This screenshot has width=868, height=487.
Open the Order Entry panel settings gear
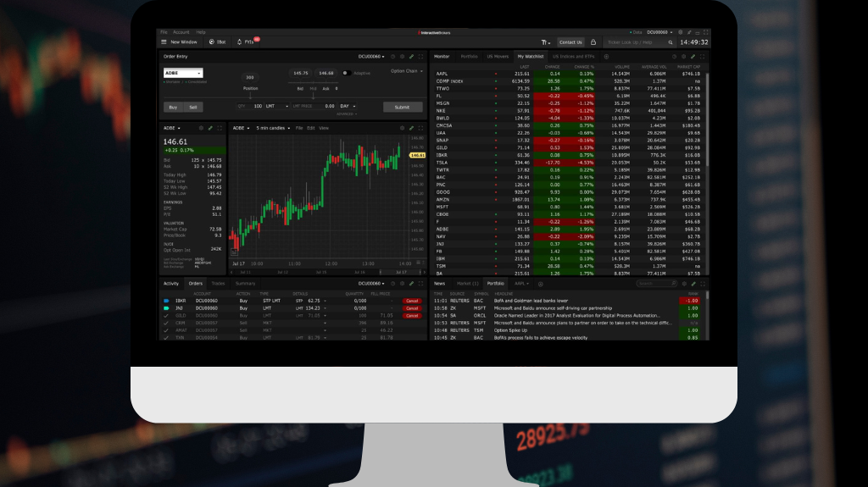coord(403,57)
